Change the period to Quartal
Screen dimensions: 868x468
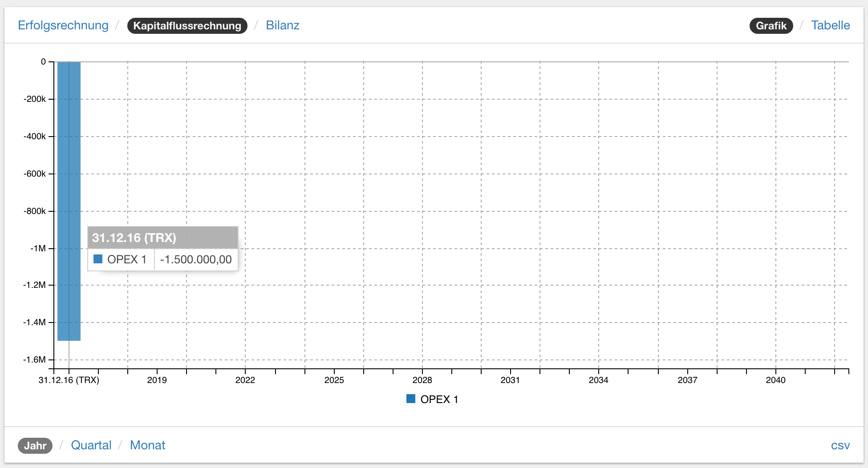91,445
